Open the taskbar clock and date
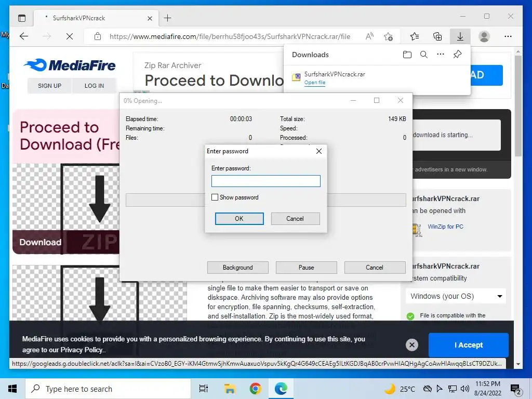 (x=487, y=389)
